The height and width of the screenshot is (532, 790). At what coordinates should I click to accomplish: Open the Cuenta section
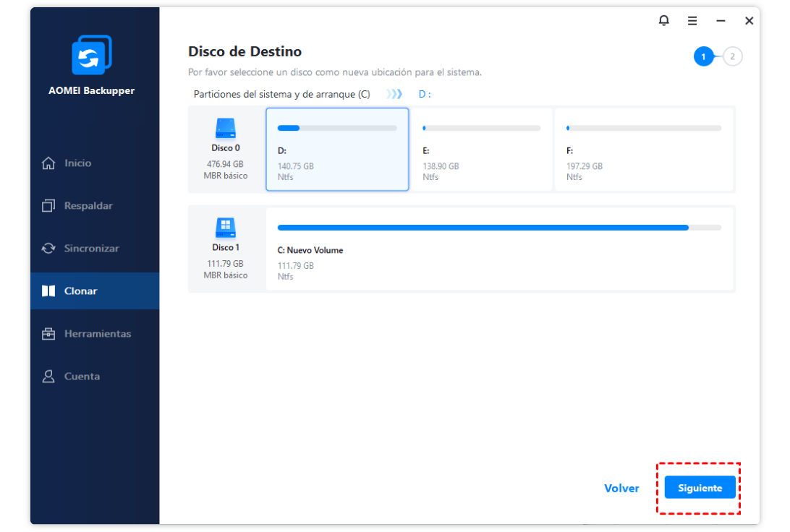coord(95,376)
